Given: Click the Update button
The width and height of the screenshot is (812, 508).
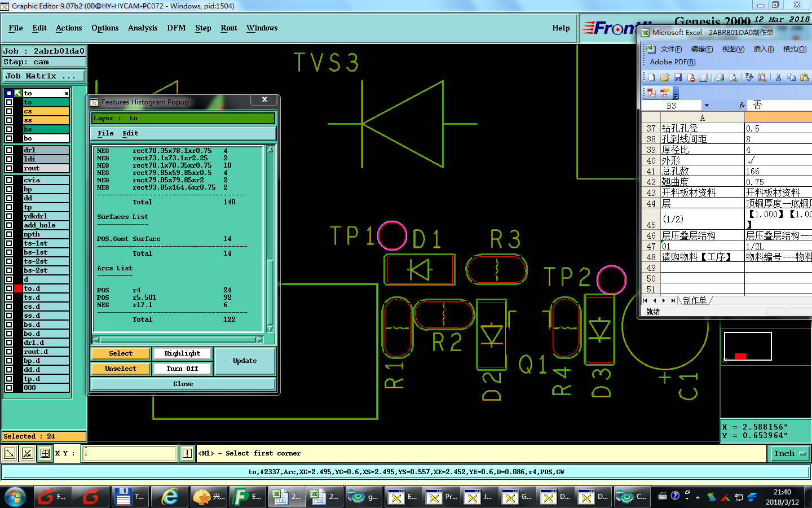Looking at the screenshot, I should pyautogui.click(x=245, y=361).
